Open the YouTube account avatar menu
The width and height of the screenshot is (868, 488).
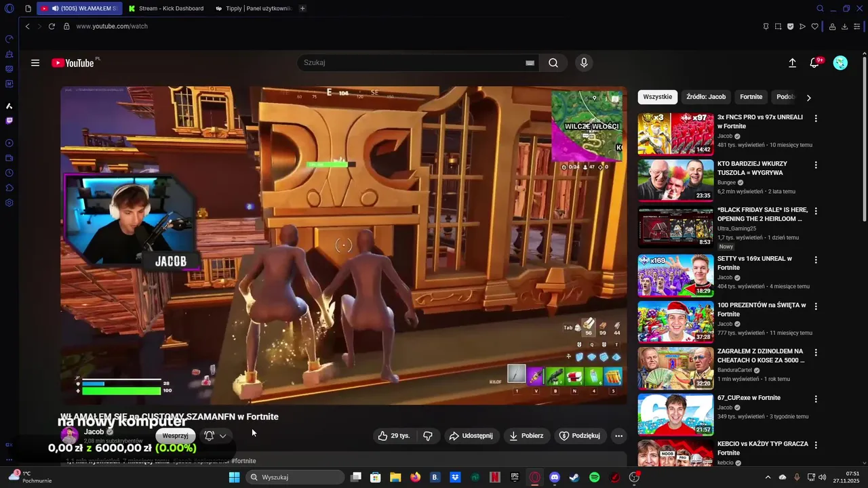(x=840, y=63)
